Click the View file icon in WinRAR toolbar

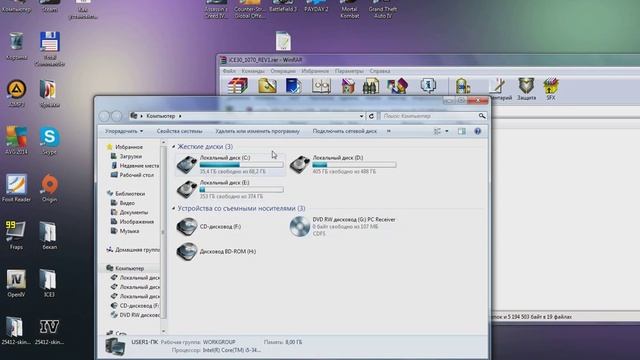click(x=321, y=86)
